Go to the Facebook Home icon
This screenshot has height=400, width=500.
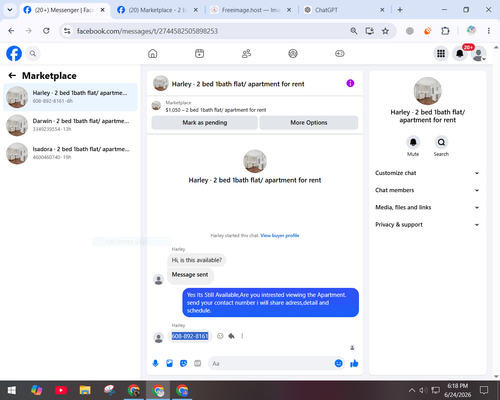pos(153,53)
